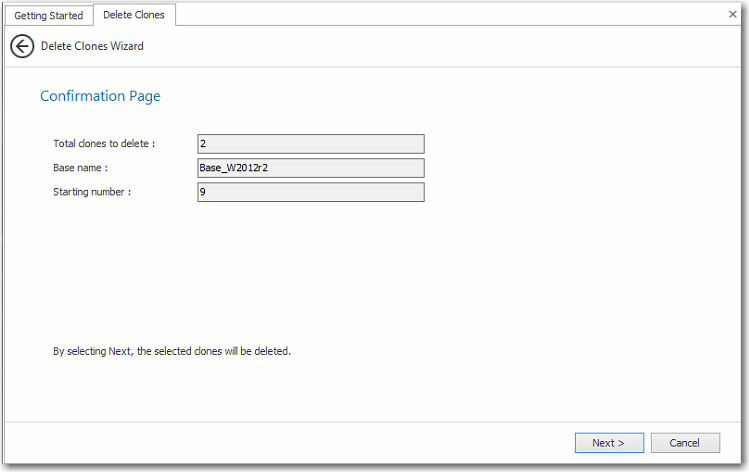Click blank area below the Starting number field
The image size is (749, 472).
(x=311, y=260)
